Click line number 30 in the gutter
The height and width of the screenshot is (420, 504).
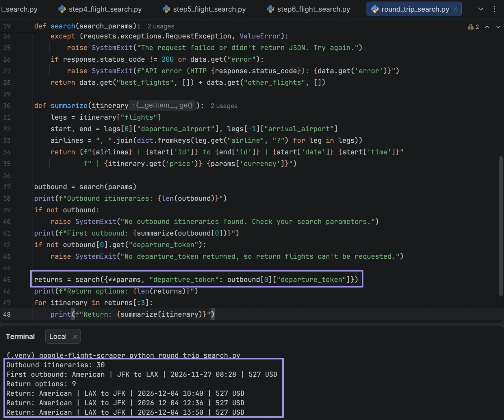(x=7, y=106)
